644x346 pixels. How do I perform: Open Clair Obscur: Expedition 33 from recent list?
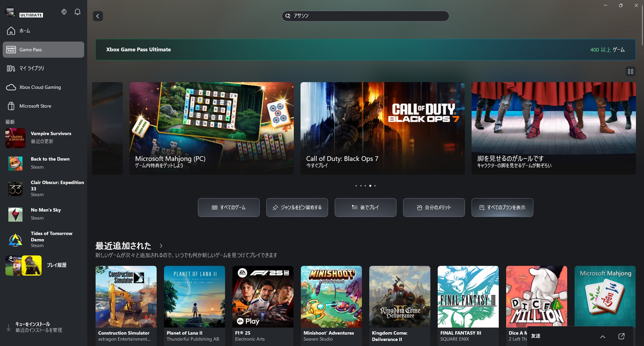pyautogui.click(x=43, y=188)
